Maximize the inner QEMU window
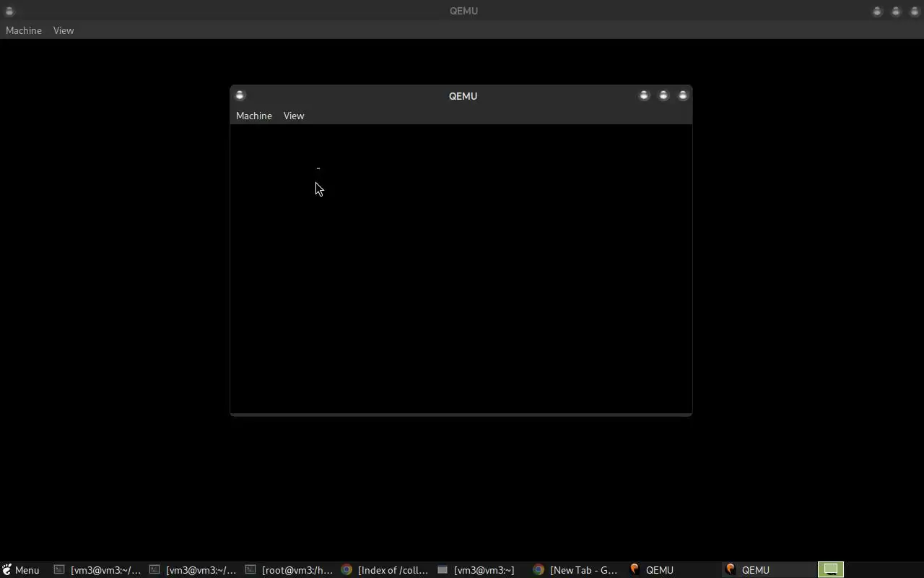This screenshot has width=924, height=578. [x=663, y=95]
